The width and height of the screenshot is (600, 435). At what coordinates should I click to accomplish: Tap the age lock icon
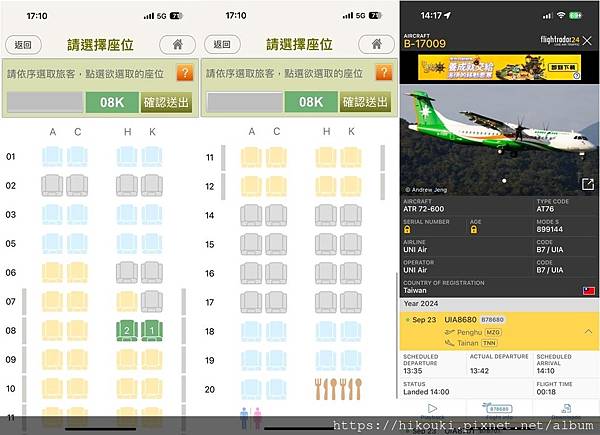pyautogui.click(x=474, y=230)
